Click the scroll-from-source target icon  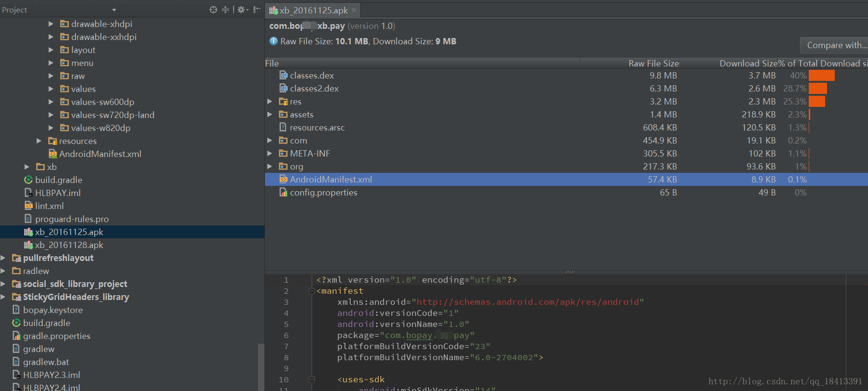click(213, 10)
